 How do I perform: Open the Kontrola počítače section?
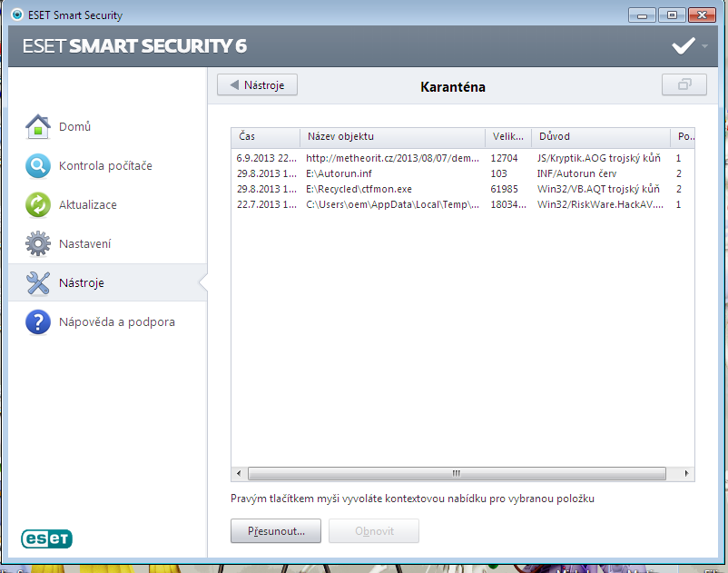105,166
